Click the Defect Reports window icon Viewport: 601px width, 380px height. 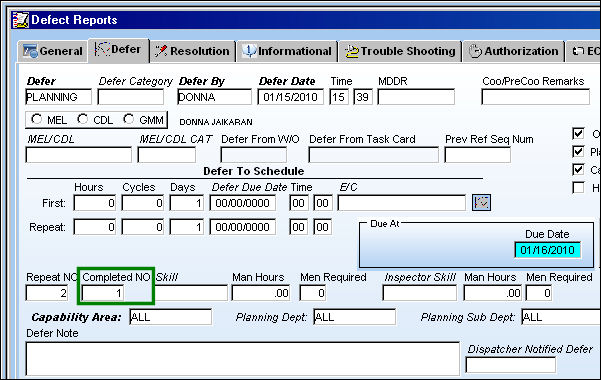(x=20, y=20)
